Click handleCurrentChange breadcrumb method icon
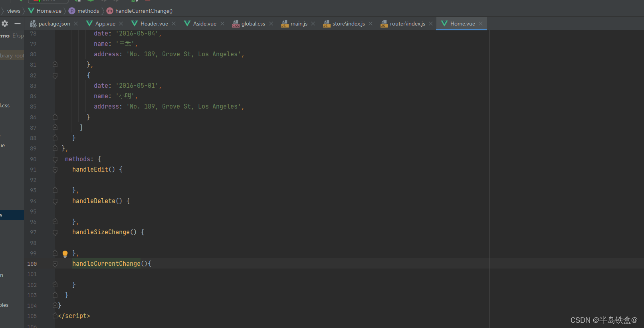This screenshot has height=328, width=644. point(110,11)
